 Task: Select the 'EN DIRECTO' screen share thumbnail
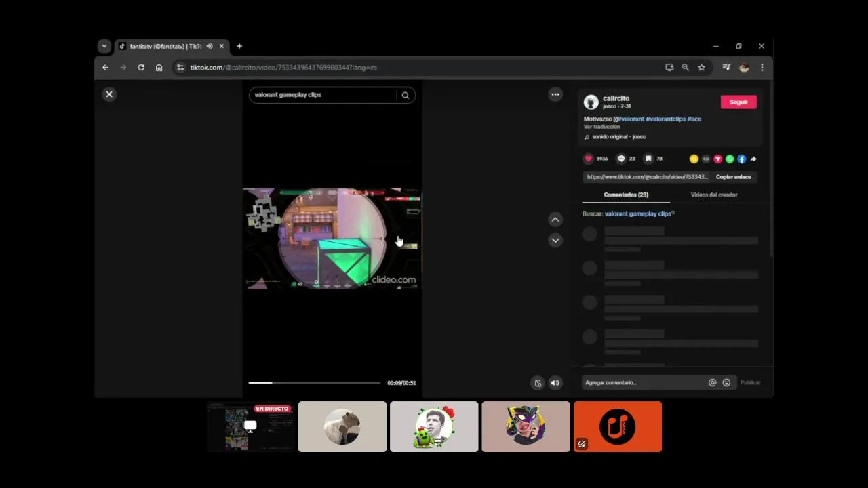coord(251,426)
